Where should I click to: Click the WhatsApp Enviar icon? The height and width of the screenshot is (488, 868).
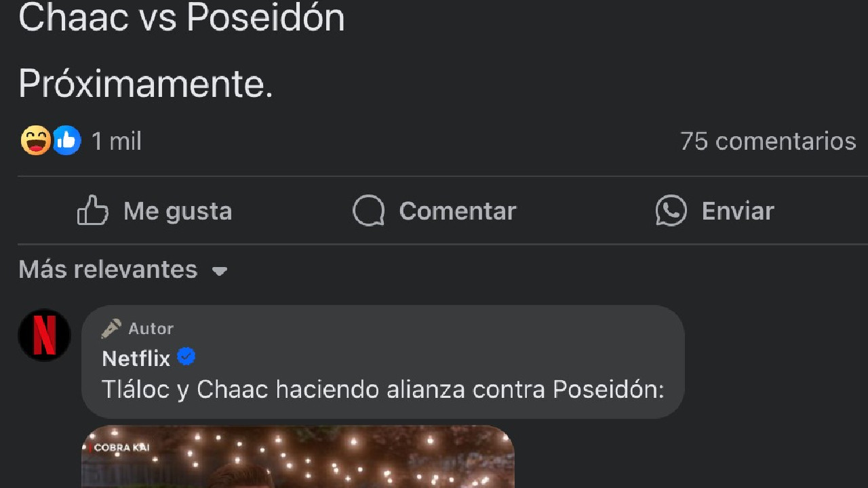[x=671, y=211]
